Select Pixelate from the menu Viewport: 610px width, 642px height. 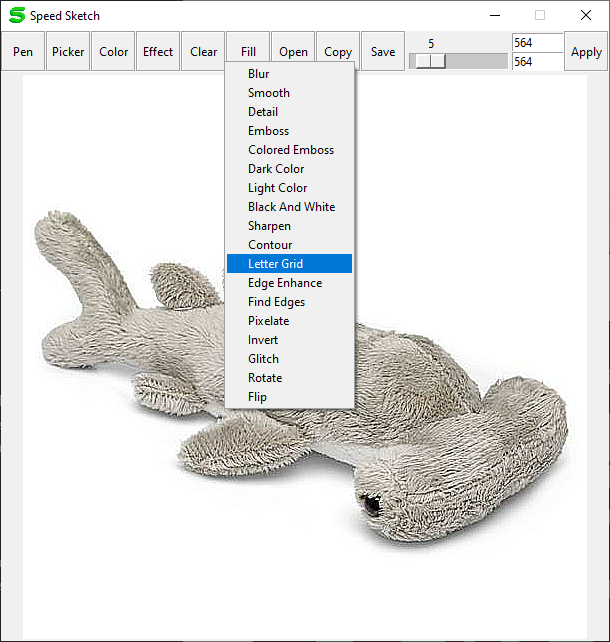pyautogui.click(x=268, y=321)
